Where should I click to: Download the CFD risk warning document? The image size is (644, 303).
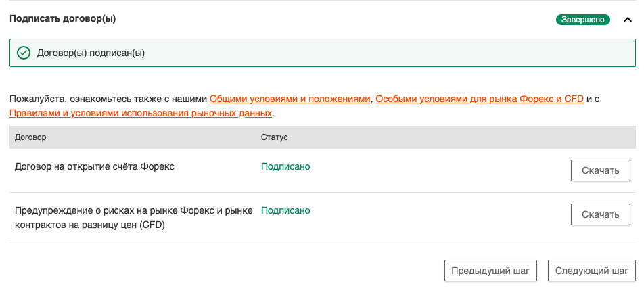point(600,214)
